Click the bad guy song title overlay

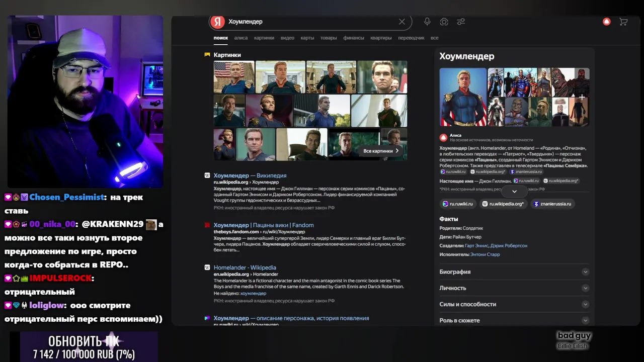click(574, 335)
